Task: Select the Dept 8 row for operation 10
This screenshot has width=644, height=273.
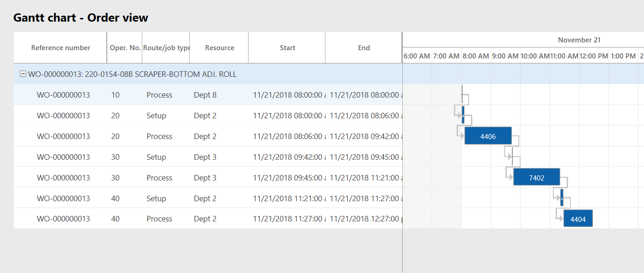Action: point(205,95)
